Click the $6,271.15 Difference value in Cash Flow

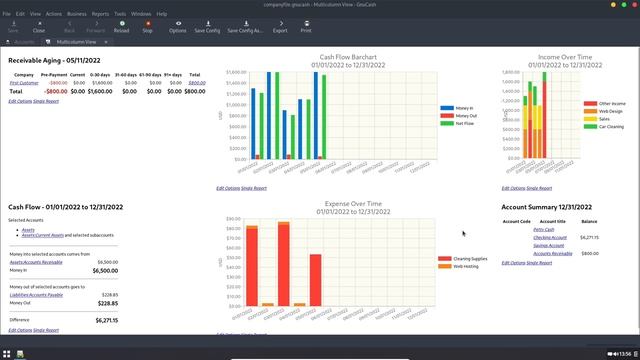pyautogui.click(x=107, y=320)
